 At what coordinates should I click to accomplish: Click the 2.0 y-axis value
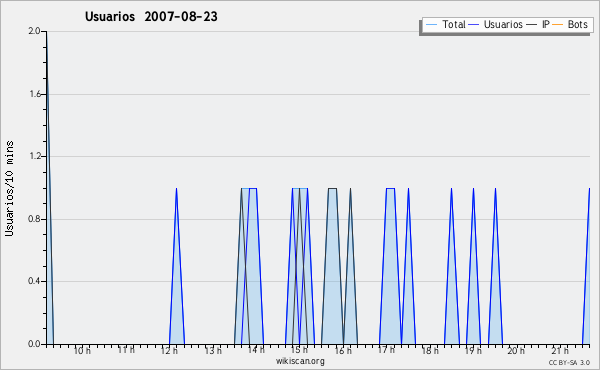point(34,31)
